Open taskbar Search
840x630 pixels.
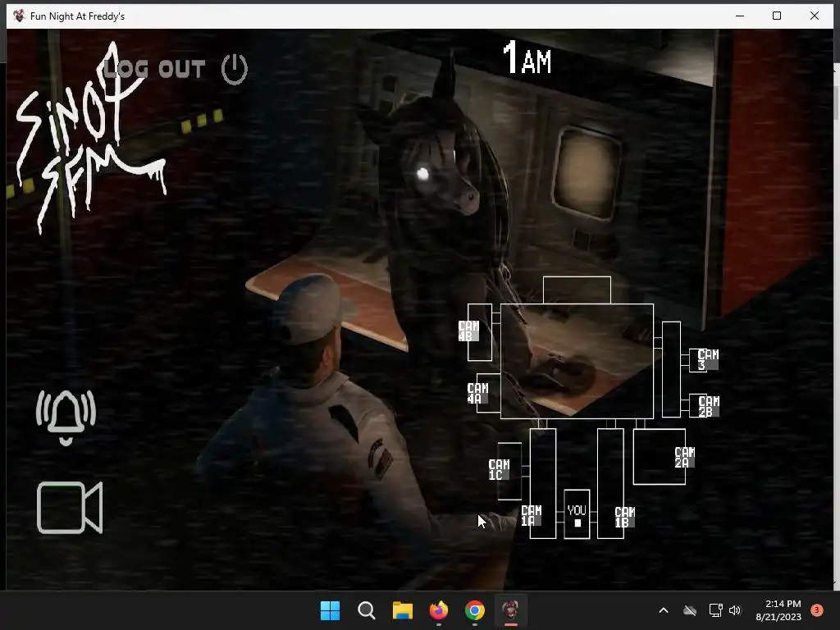tap(367, 610)
